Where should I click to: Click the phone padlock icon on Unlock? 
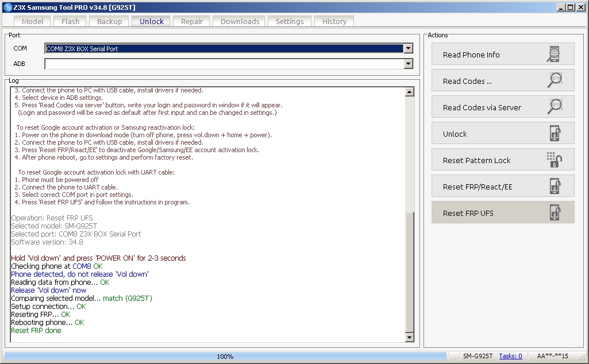pos(555,133)
